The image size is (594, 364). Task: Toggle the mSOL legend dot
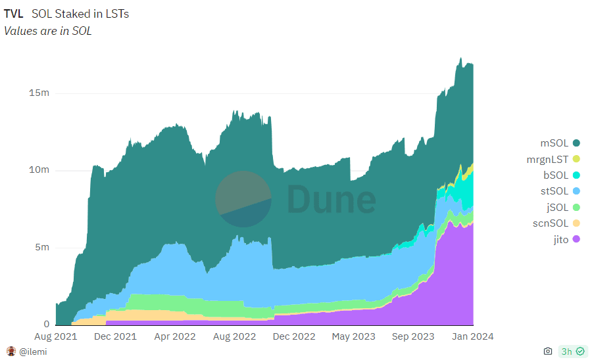(576, 143)
